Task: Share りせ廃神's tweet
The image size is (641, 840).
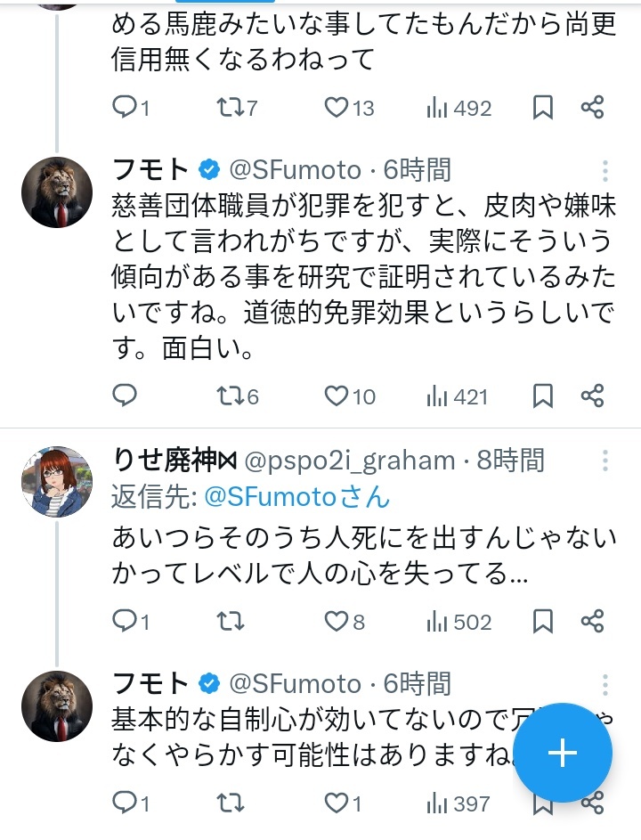Action: click(x=593, y=621)
